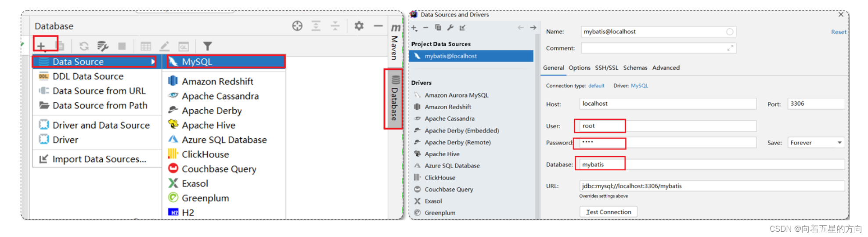Choose Apache Hive from the submenu
868x237 pixels.
(x=224, y=125)
